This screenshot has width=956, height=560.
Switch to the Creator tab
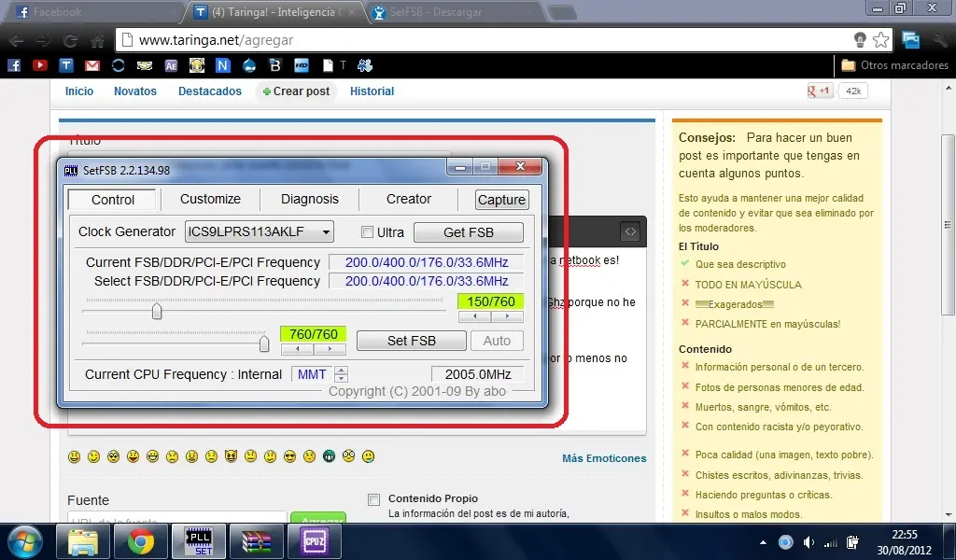pyautogui.click(x=409, y=199)
